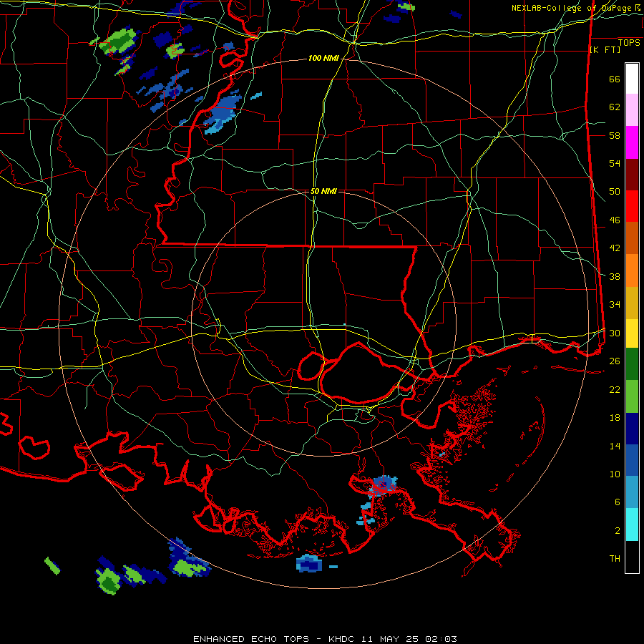Click the ENHANCED ECHO TOPS caption

click(x=251, y=639)
